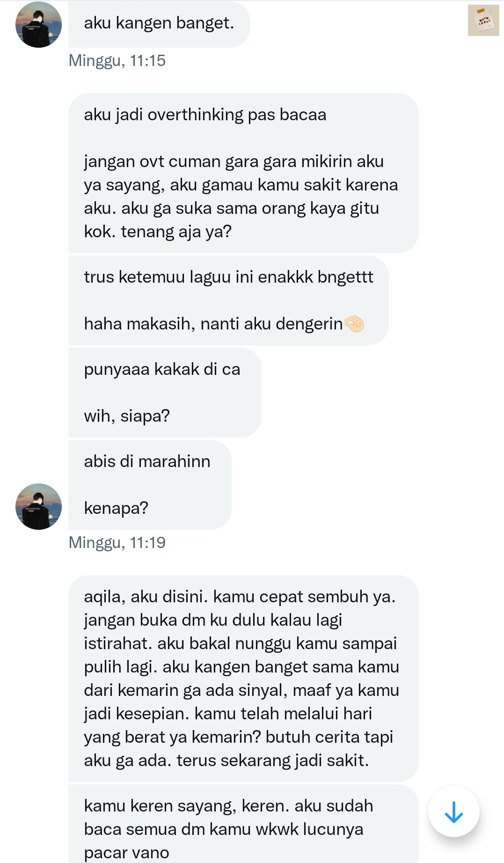This screenshot has width=504, height=863.
Task: Tap the 'haha makasih, nanti aku dengerin' text
Action: 213,324
